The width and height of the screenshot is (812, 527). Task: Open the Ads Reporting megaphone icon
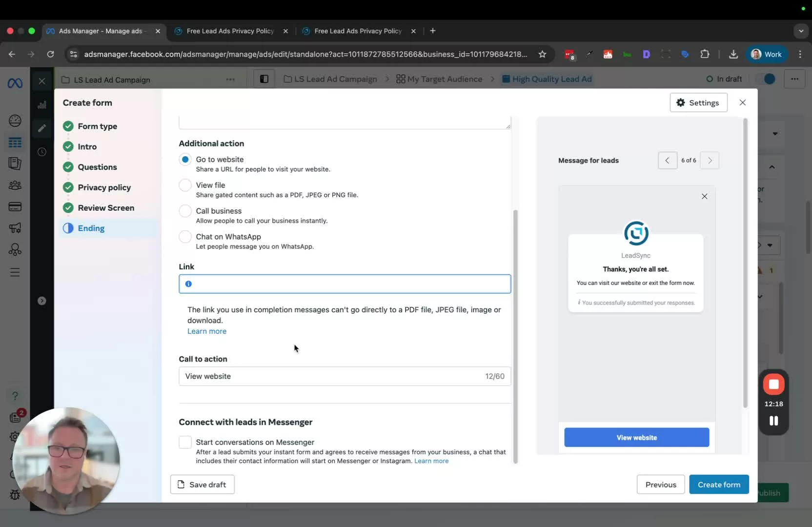pos(15,228)
